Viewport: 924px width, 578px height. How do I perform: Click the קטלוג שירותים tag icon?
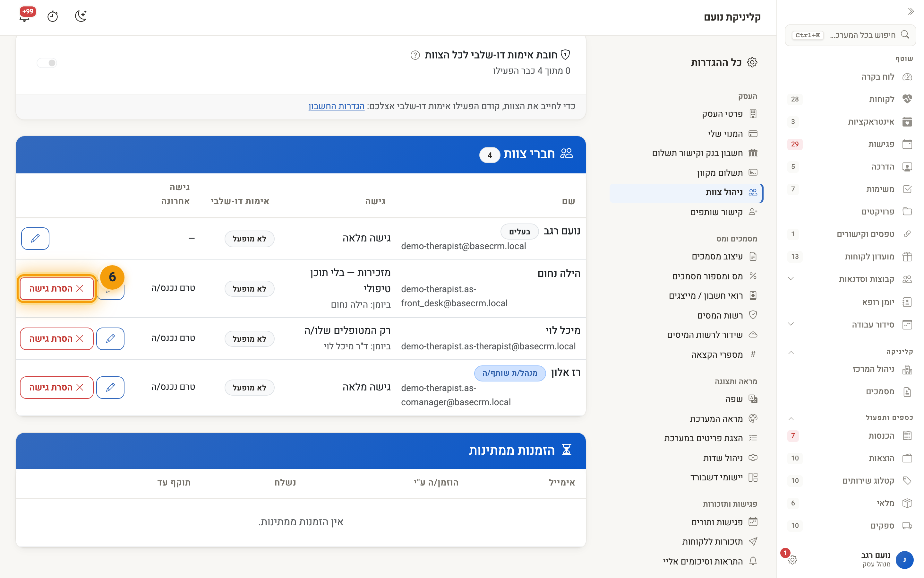pos(907,480)
